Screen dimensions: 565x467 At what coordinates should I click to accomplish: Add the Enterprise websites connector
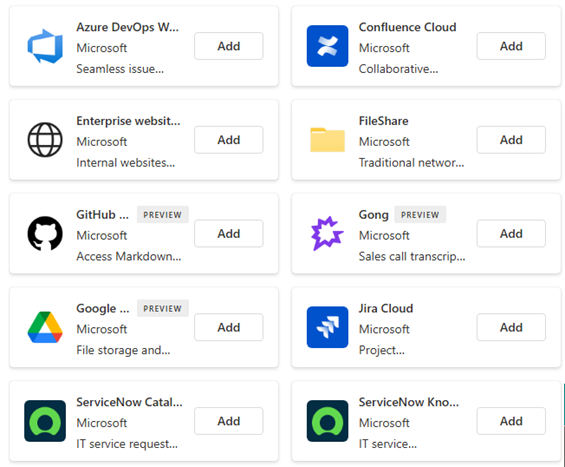tap(229, 140)
